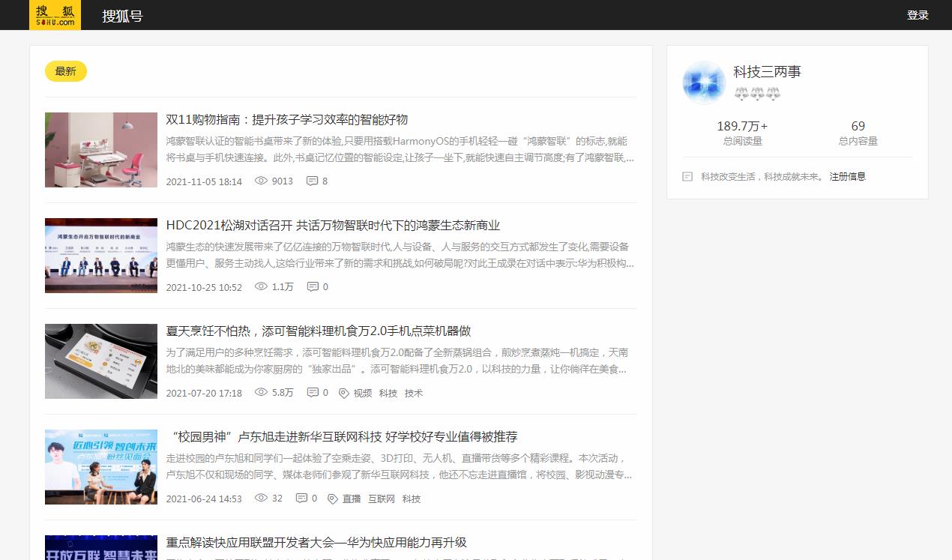Open the HDC2021松湖对话 article thumbnail
952x560 pixels.
pos(101,256)
